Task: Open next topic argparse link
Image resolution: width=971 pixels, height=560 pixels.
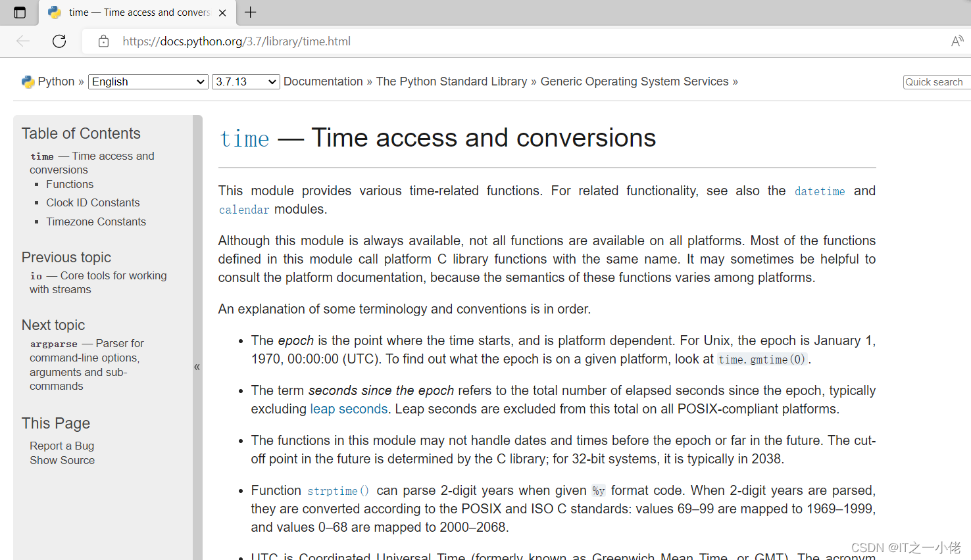Action: click(87, 365)
